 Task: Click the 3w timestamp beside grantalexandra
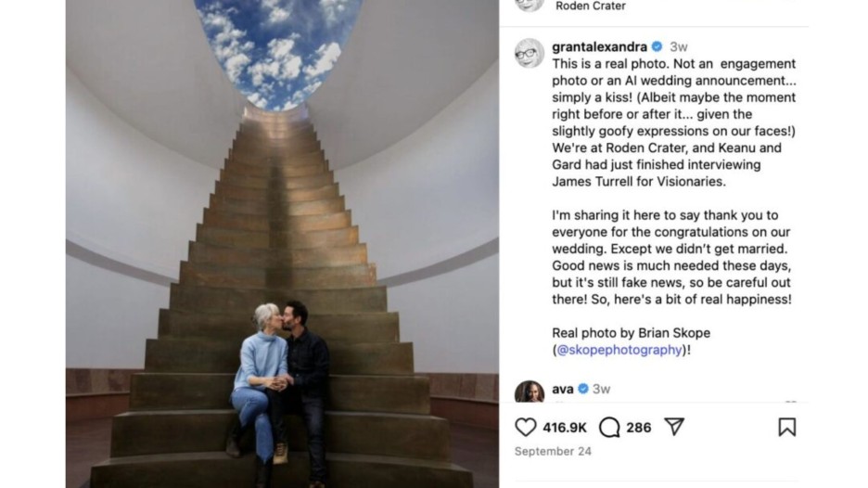679,46
